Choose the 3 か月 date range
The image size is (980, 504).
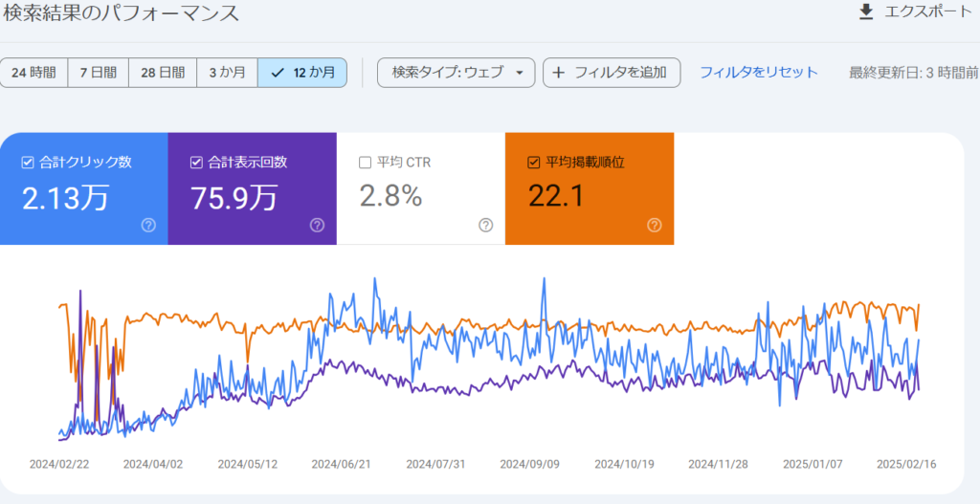tap(227, 73)
